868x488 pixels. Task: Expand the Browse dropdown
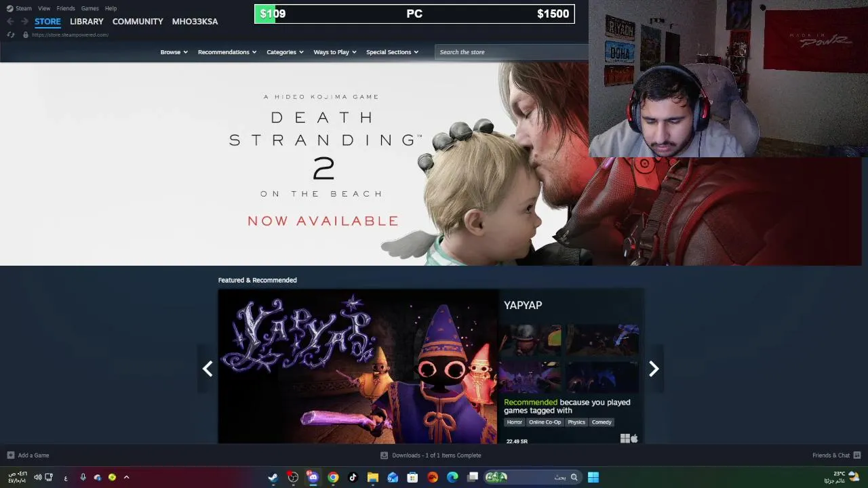coord(174,52)
